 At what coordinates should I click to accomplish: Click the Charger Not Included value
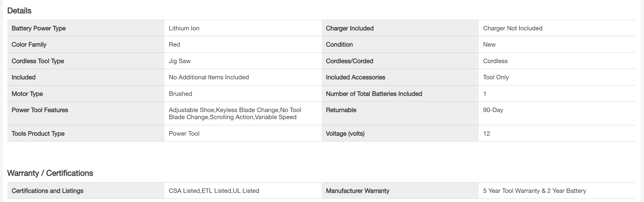512,28
